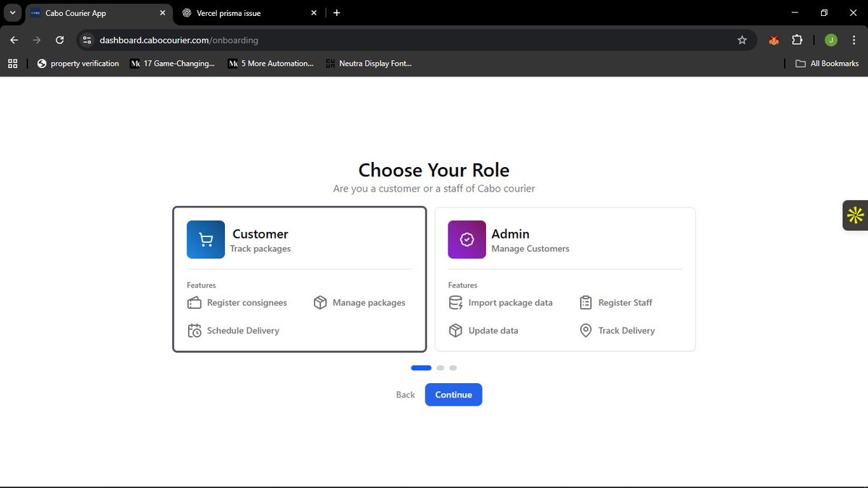Switch to the Vercel prisma issue tab
The height and width of the screenshot is (488, 868).
point(250,13)
